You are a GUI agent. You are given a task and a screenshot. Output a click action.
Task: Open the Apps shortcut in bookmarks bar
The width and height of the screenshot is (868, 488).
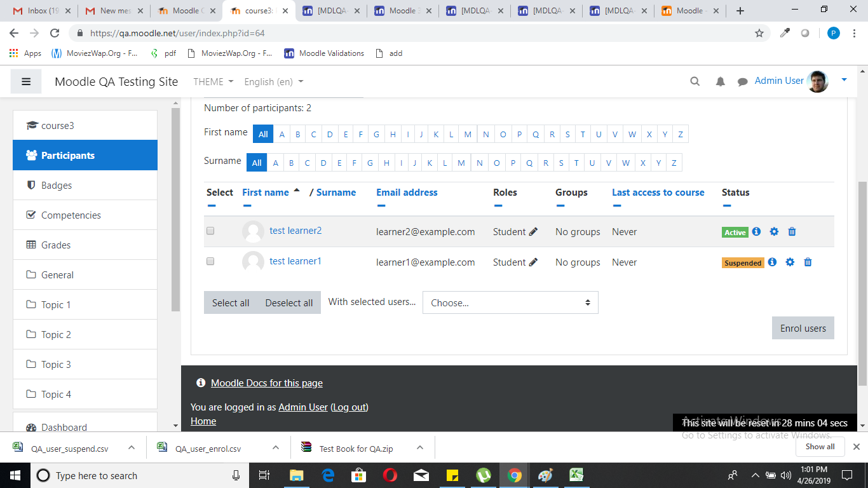(25, 53)
